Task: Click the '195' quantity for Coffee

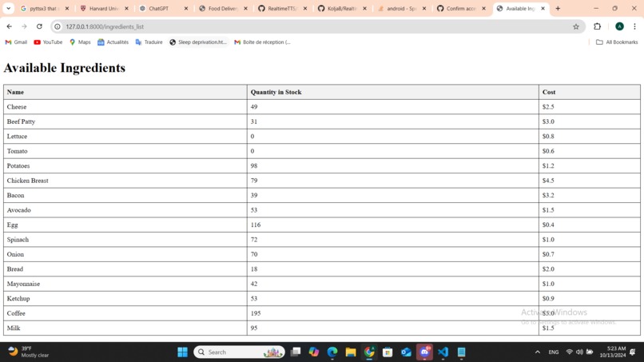Action: [x=256, y=313]
